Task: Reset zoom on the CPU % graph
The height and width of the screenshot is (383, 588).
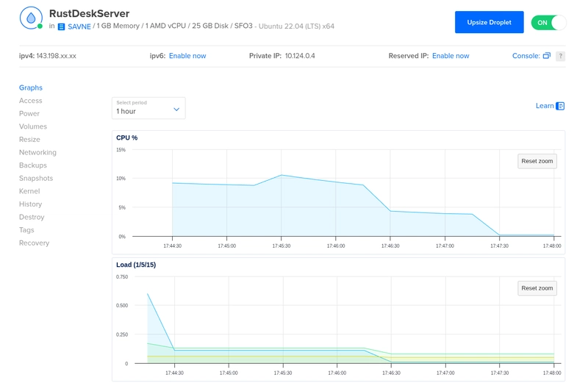Action: [537, 161]
